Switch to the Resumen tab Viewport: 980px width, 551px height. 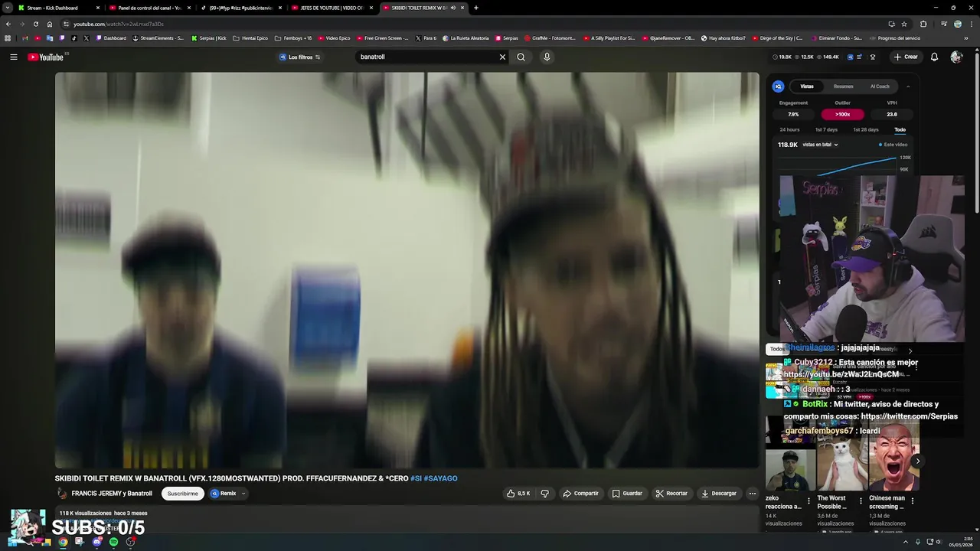tap(843, 86)
